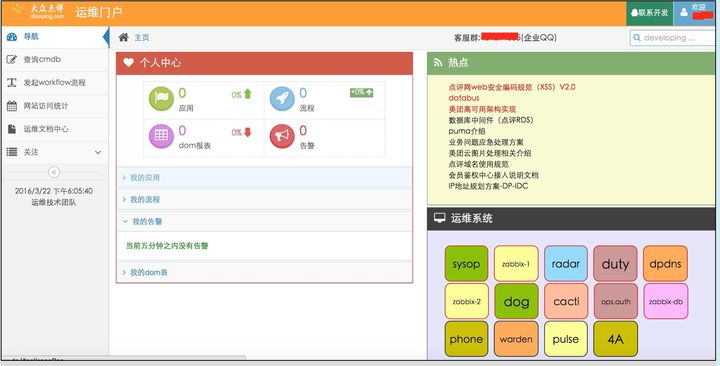The image size is (720, 366).
Task: Open 发起workflow流程 sidebar item
Action: [54, 83]
